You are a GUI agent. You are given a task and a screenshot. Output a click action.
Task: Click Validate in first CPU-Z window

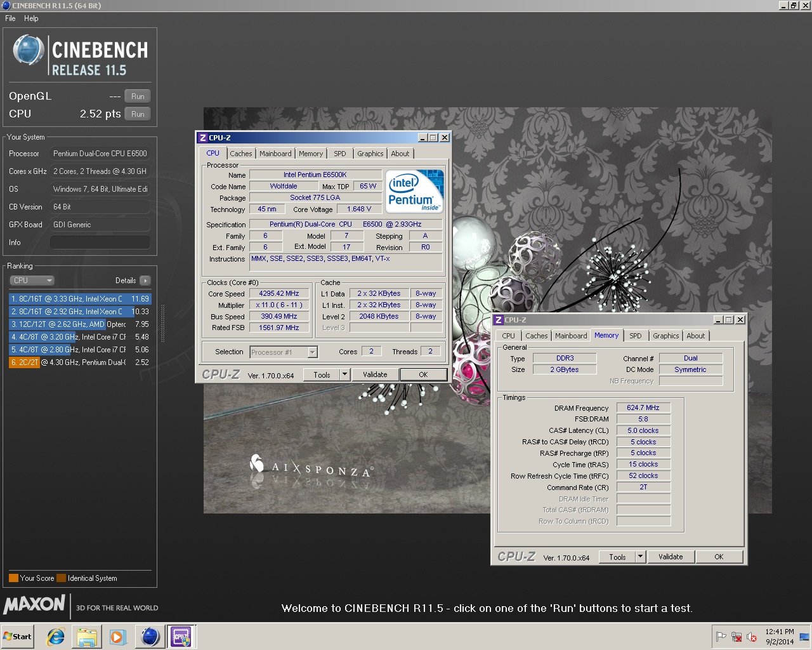(375, 375)
